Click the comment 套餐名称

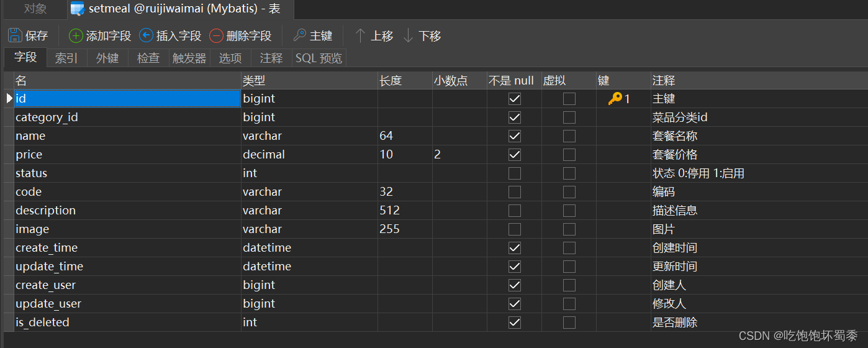pos(674,136)
